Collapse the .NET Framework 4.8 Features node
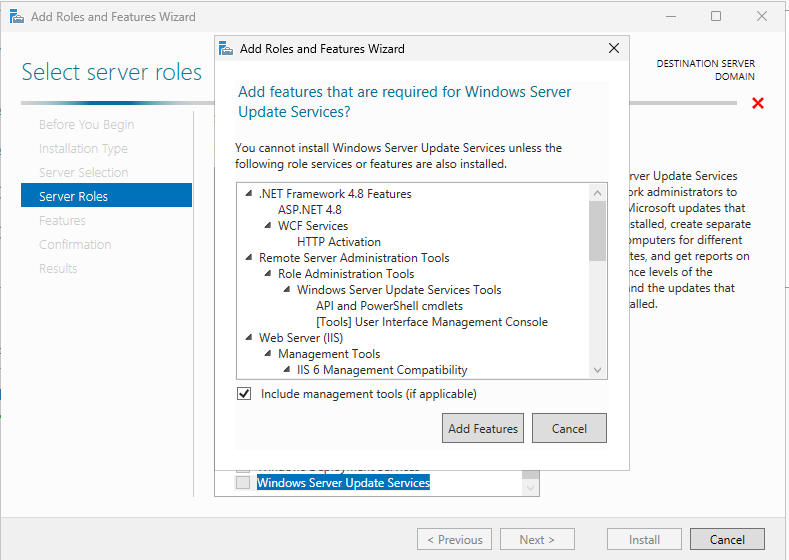 (x=249, y=195)
